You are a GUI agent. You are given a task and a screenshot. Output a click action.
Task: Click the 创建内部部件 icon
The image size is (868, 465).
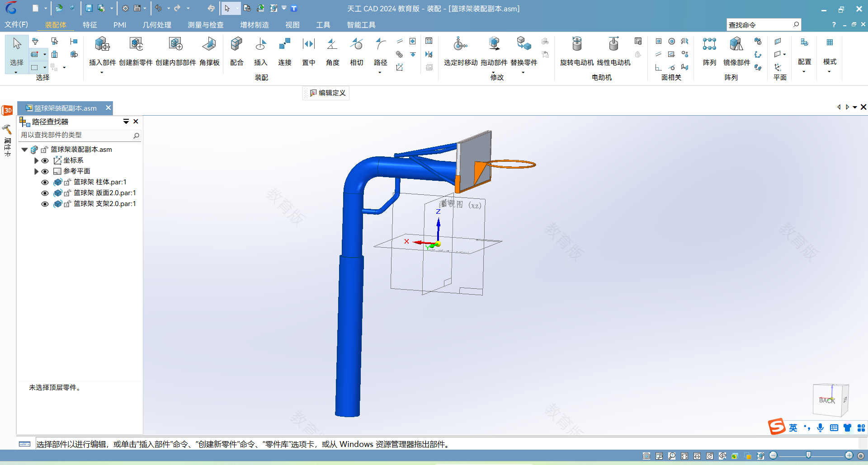pos(175,44)
